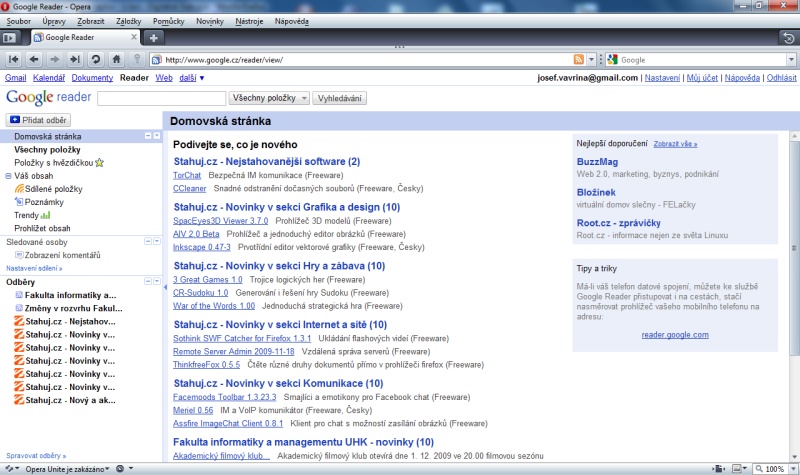Open BuzzMag recommendation
800x475 pixels.
597,162
